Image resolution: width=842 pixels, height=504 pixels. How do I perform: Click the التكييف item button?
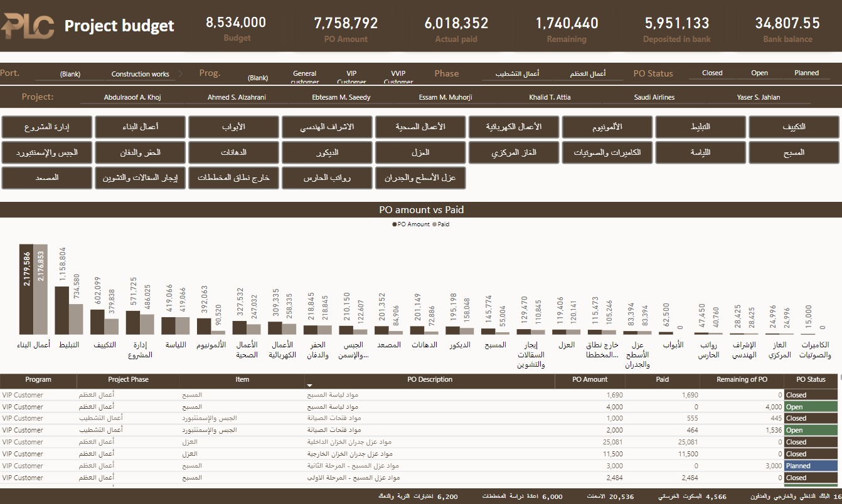794,127
